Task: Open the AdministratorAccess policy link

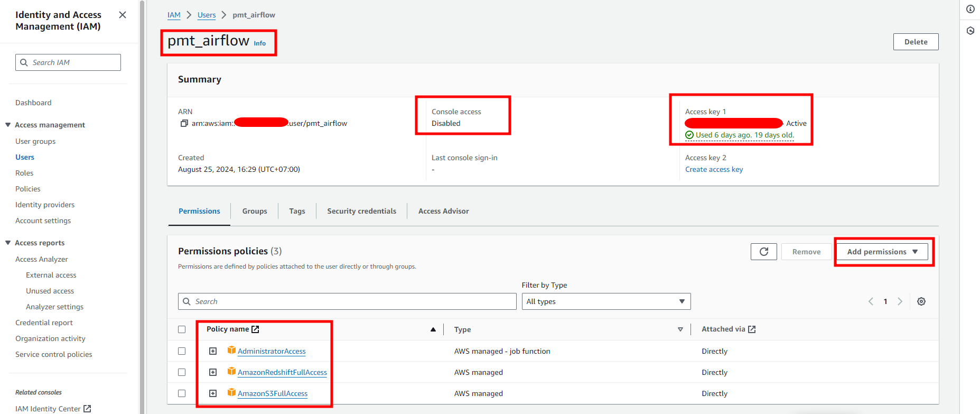Action: tap(272, 351)
